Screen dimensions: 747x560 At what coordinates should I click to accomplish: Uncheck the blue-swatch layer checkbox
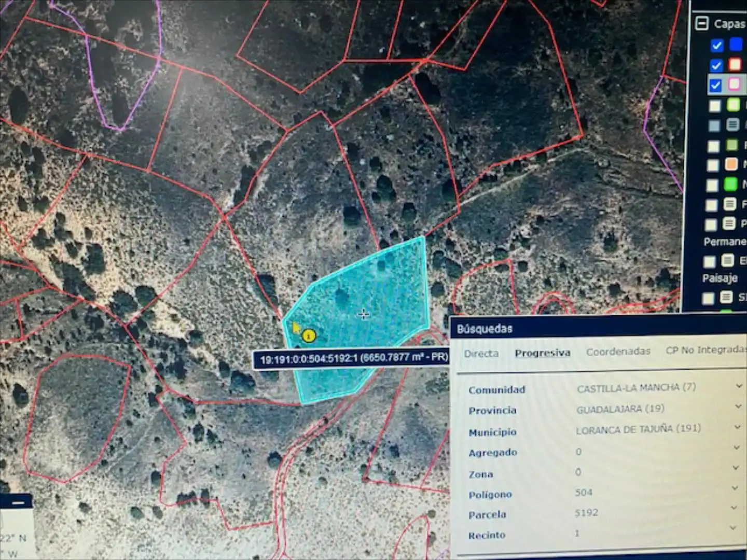(717, 46)
